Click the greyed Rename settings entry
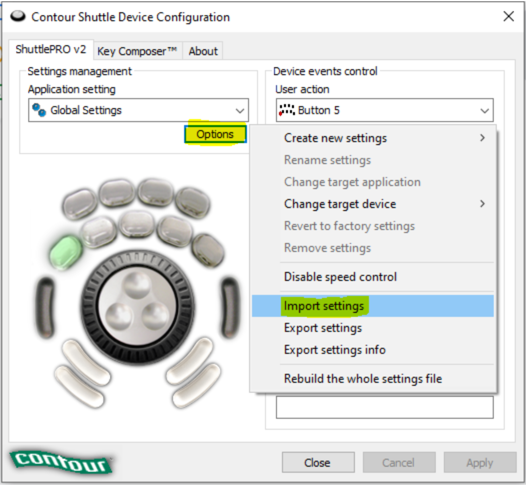The image size is (526, 486). point(373,160)
